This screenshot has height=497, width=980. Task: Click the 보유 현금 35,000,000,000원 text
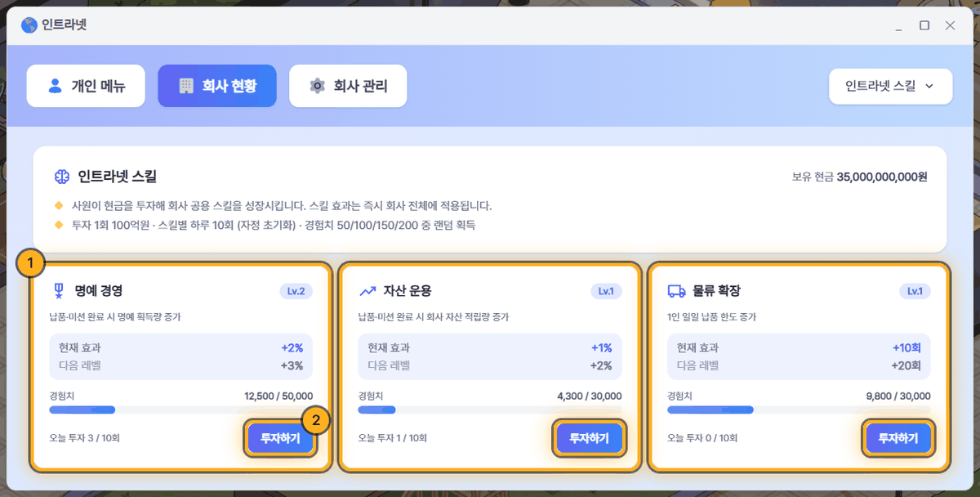(860, 177)
